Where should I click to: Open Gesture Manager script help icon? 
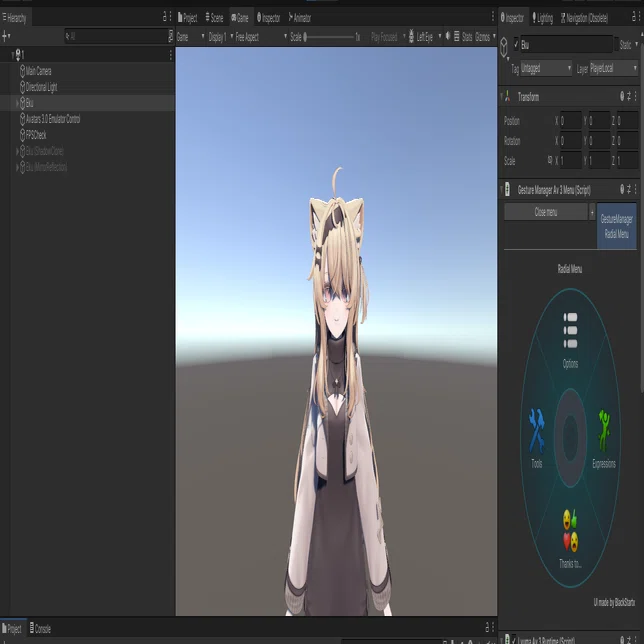(622, 189)
